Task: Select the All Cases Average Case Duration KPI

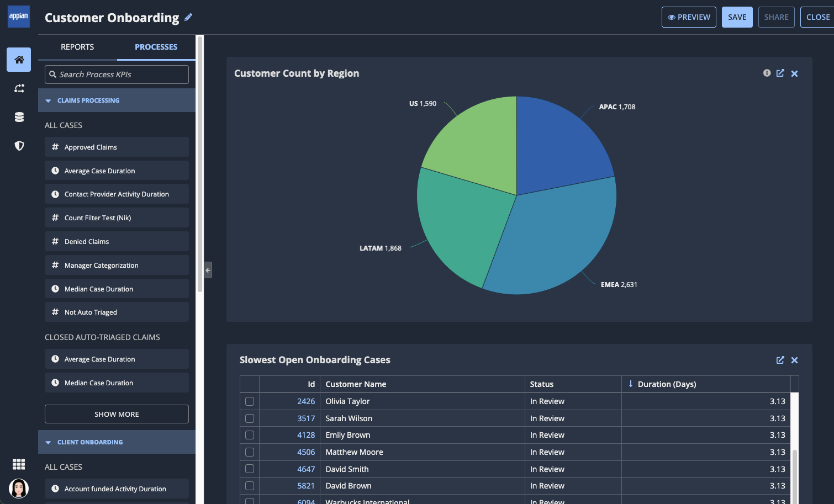Action: click(117, 171)
